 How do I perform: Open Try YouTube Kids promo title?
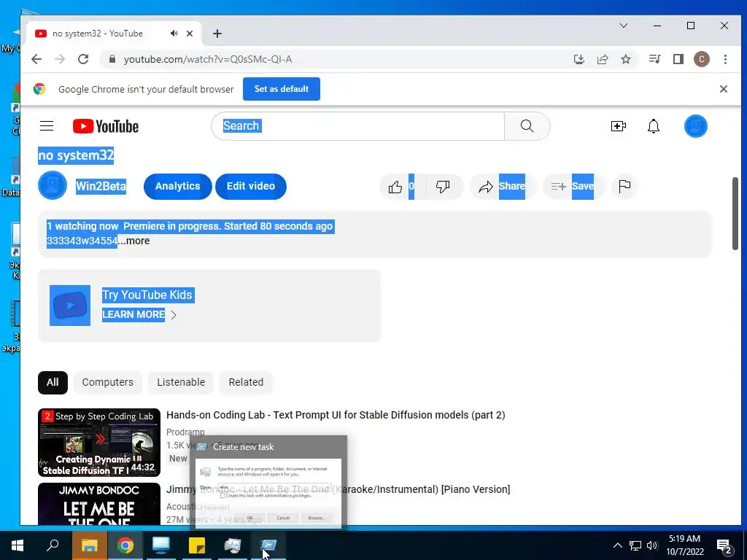click(147, 295)
